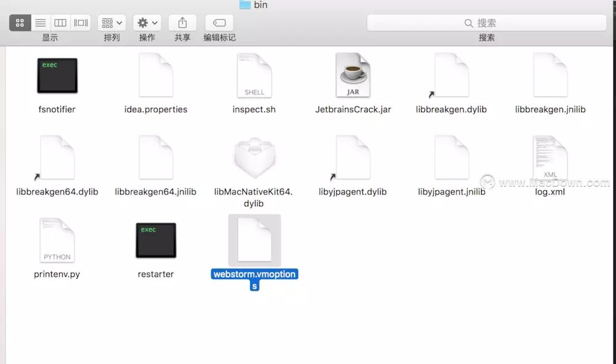Screen dimensions: 616x364
Task: Select the restarter exec icon
Action: coord(156,240)
